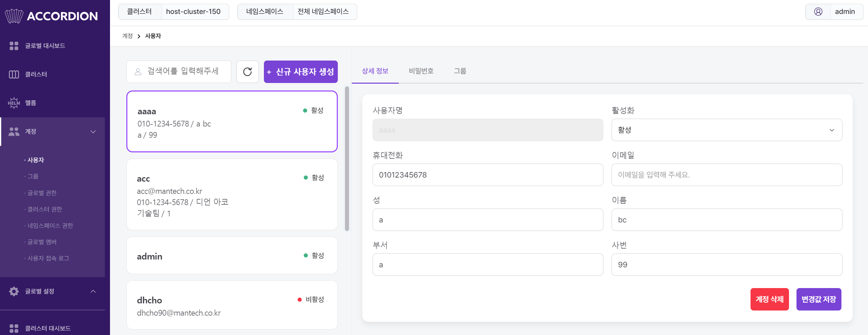Viewport: 868px width, 335px height.
Task: Switch to the 상세 정보 tab
Action: (x=375, y=71)
